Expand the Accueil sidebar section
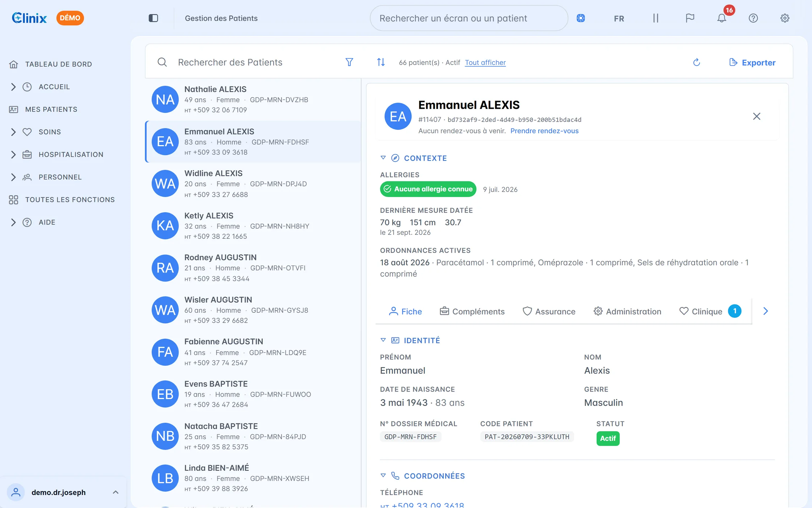The height and width of the screenshot is (508, 812). click(x=13, y=87)
